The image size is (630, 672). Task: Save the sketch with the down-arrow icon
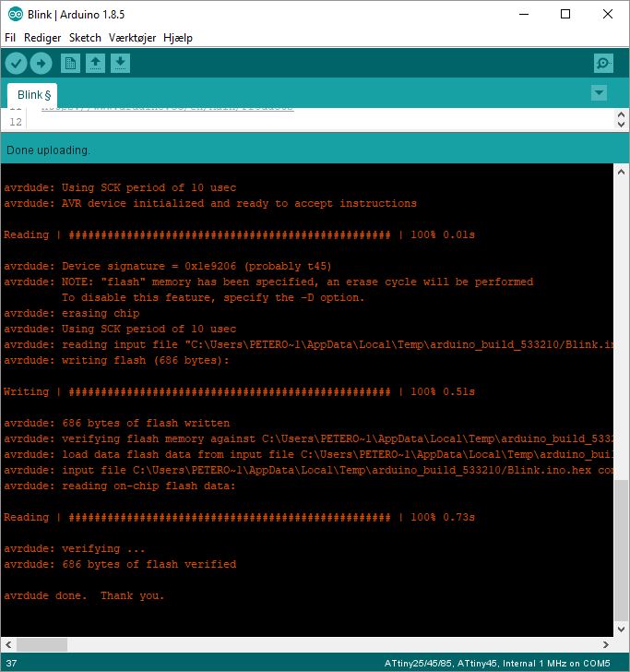(x=120, y=64)
